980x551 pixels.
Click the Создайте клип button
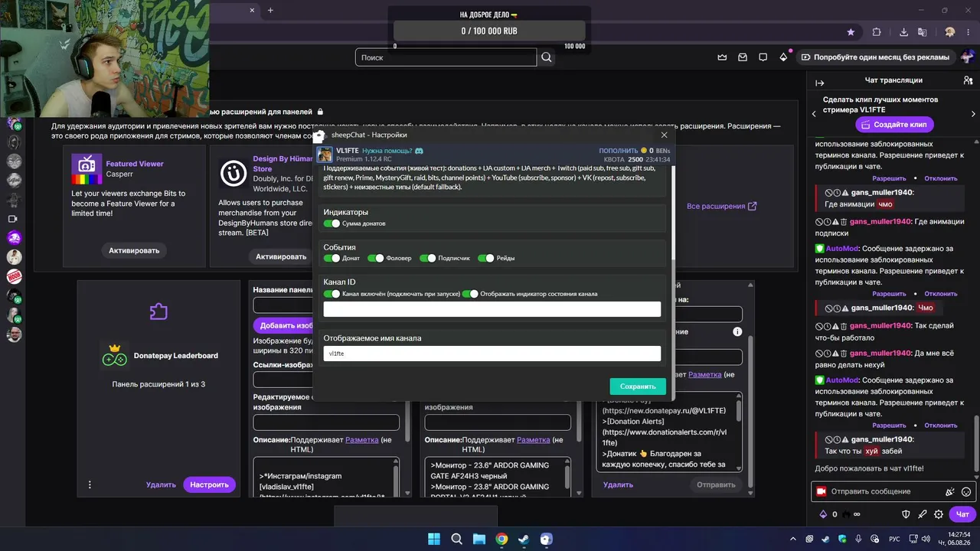tap(895, 124)
